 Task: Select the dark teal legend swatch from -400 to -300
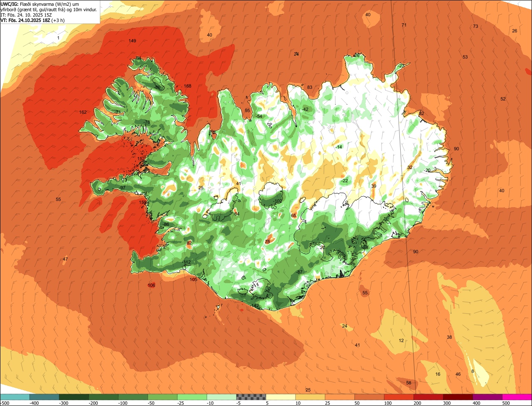click(44, 397)
